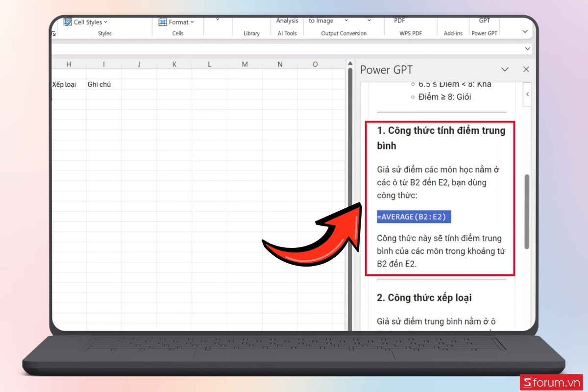Open Power GPT pane options chevron
The width and height of the screenshot is (588, 392).
click(505, 70)
